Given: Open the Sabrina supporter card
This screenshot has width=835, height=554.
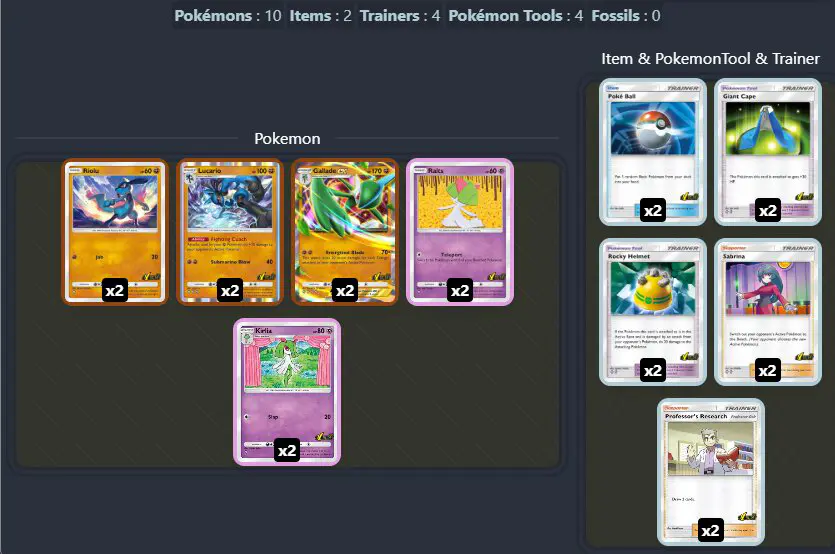Looking at the screenshot, I should pos(767,312).
